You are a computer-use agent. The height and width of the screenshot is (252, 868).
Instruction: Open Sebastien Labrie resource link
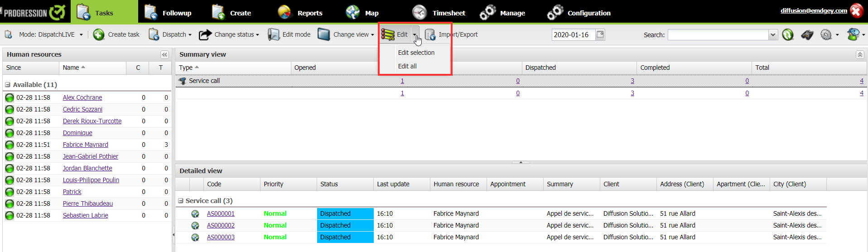click(85, 215)
